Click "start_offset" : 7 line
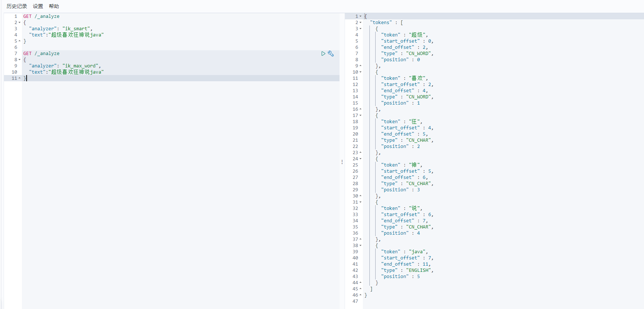 [407, 258]
